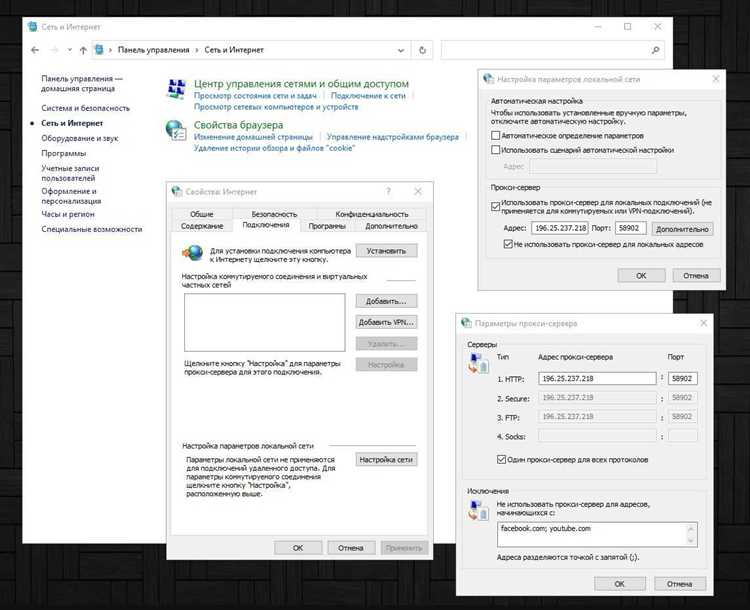Screen dimensions: 750x610
Task: Click Отмена in Свойства: Интернет dialog
Action: tap(351, 548)
